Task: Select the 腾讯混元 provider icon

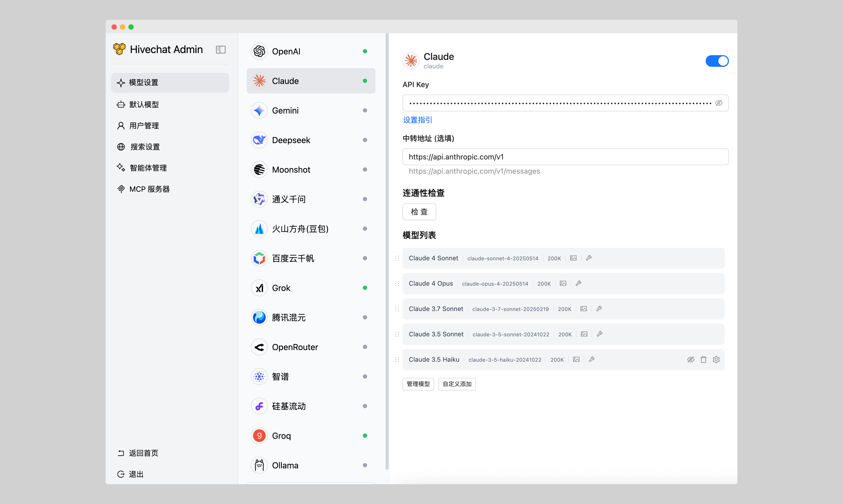Action: (260, 318)
